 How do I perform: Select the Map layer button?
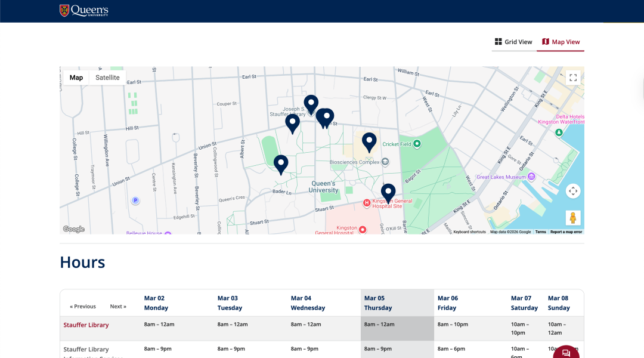tap(76, 78)
